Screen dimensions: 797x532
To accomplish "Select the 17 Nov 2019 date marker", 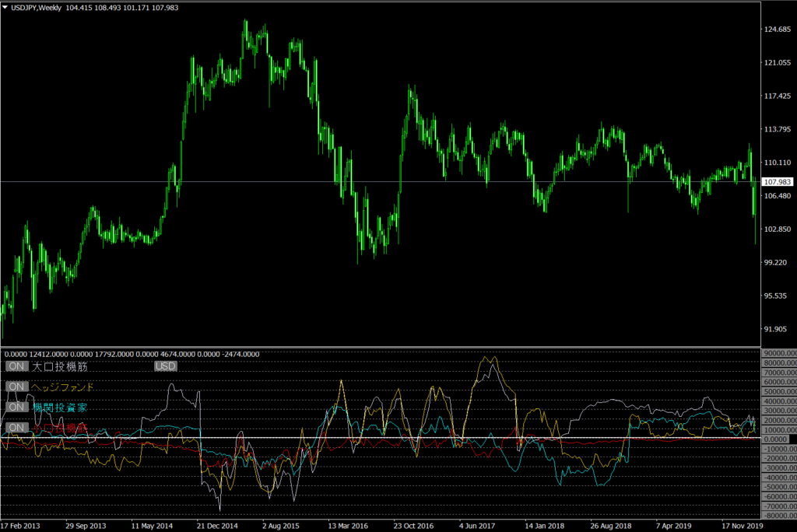I will (742, 525).
